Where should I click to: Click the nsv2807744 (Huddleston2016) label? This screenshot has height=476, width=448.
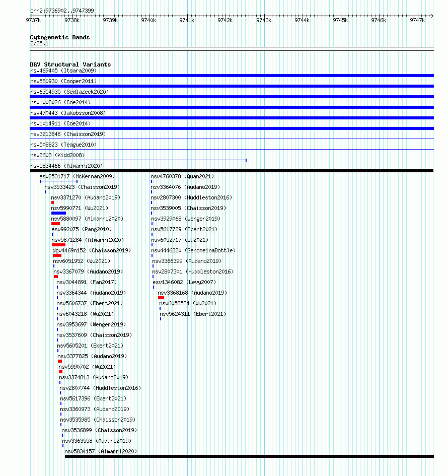coord(100,388)
